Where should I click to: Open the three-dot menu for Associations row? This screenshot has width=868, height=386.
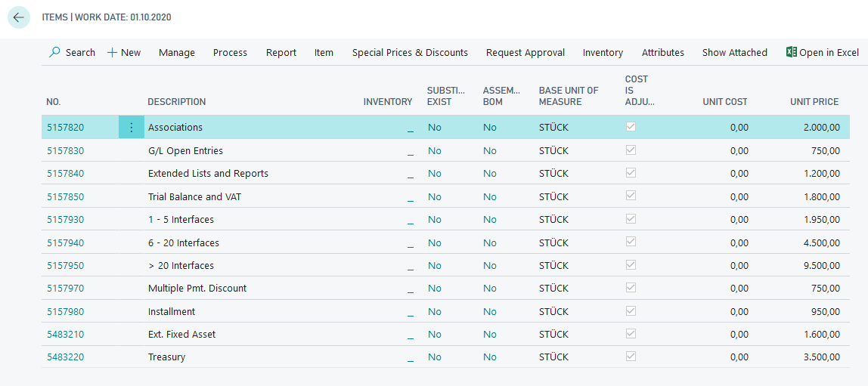(131, 128)
